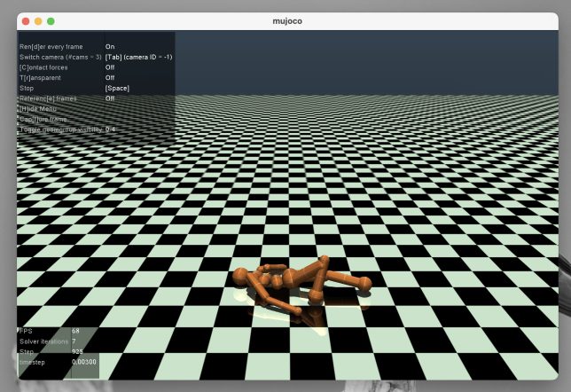Click the "mujoco" window title text
Image resolution: width=571 pixels, height=392 pixels.
[292, 20]
